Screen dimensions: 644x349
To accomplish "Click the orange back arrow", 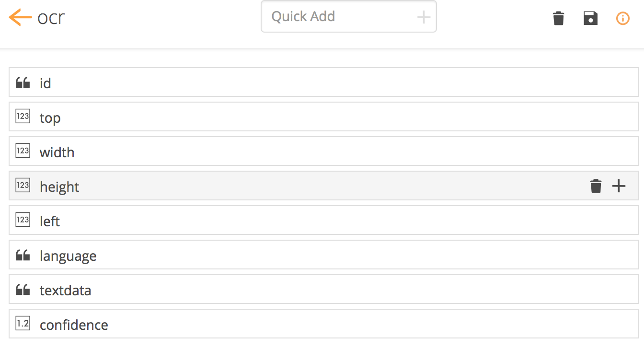I will (20, 18).
